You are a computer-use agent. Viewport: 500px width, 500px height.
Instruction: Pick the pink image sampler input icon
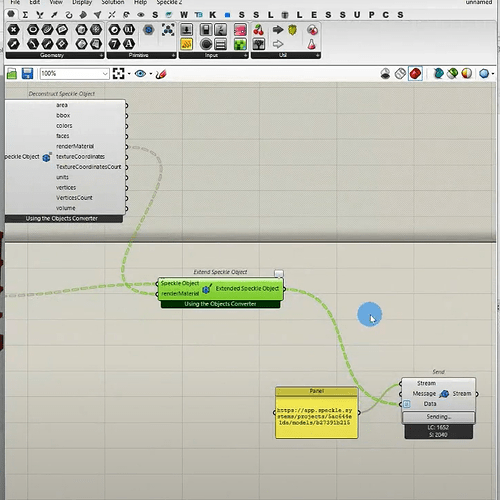click(240, 30)
